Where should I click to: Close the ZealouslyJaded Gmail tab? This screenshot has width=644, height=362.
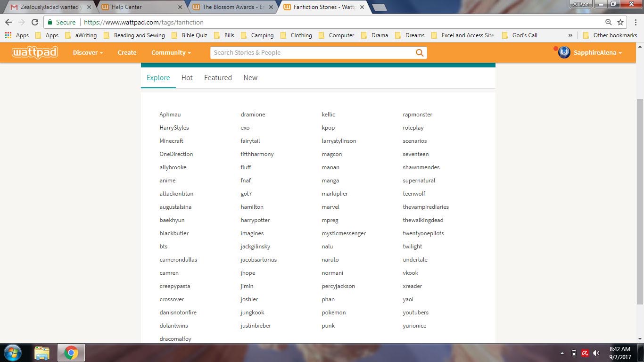89,7
